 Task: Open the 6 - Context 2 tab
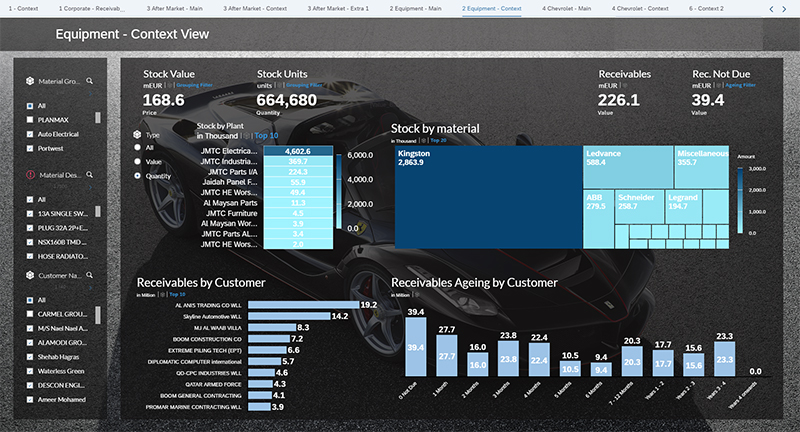pos(706,9)
